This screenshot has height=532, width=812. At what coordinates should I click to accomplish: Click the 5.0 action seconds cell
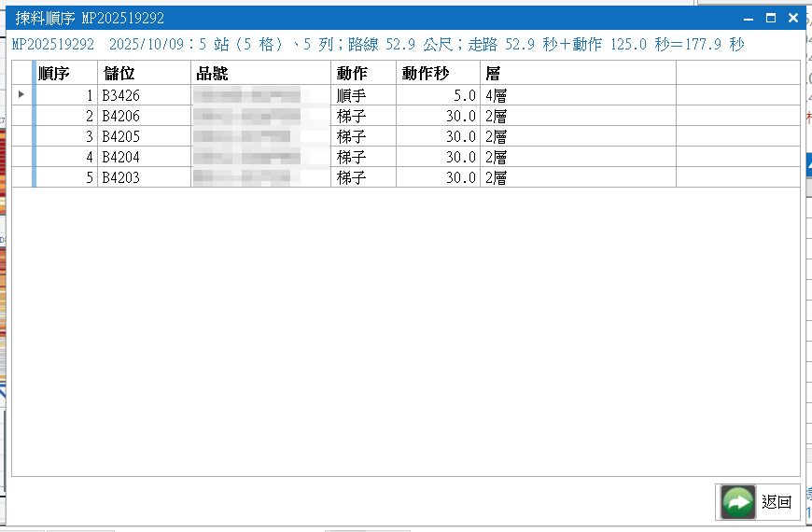(x=438, y=95)
